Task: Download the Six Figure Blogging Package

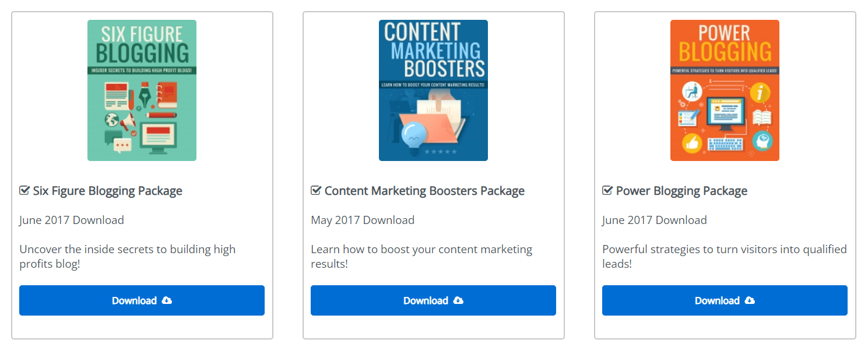Action: click(x=142, y=300)
